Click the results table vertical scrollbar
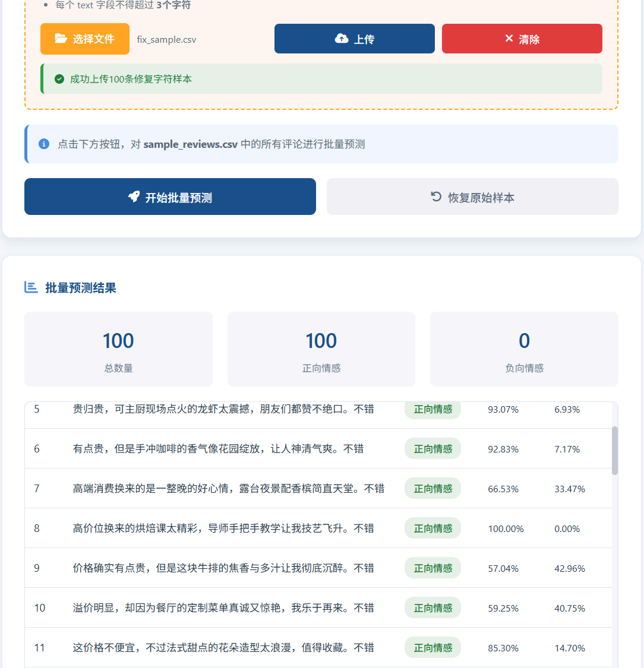The width and height of the screenshot is (644, 668). point(615,450)
